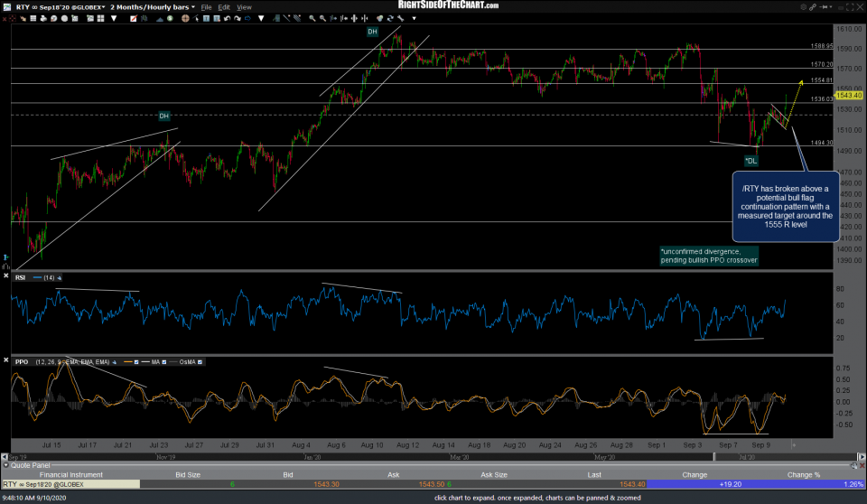Click the +19.20 change value

tap(731, 484)
